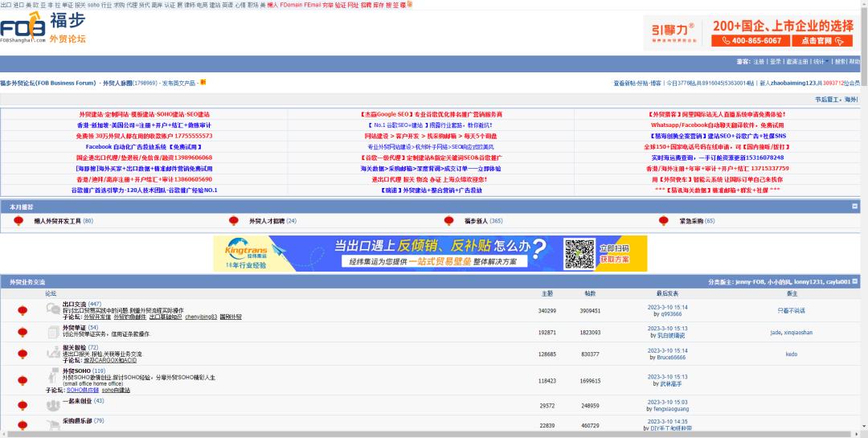Click customs icon of 报关报检 forum
Screen dimensions: 868x438
pos(53,352)
